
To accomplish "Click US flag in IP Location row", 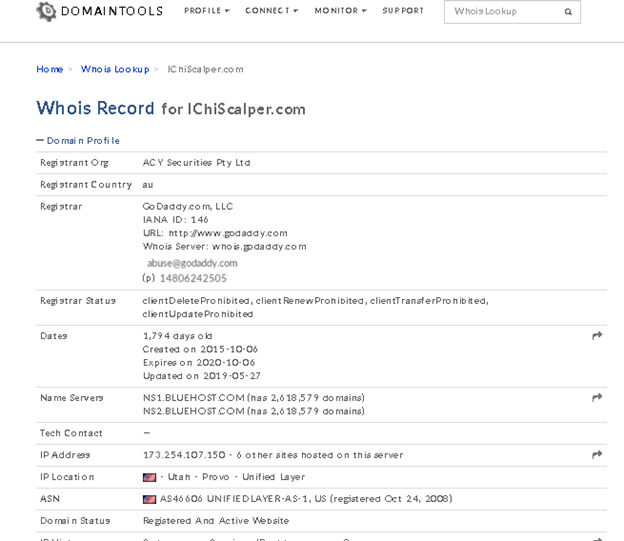I will click(x=149, y=477).
